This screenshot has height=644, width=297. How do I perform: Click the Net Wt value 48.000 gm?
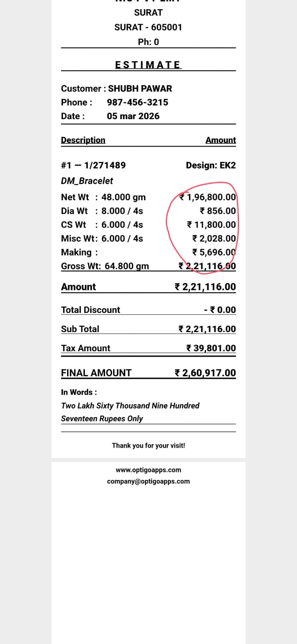pyautogui.click(x=123, y=197)
